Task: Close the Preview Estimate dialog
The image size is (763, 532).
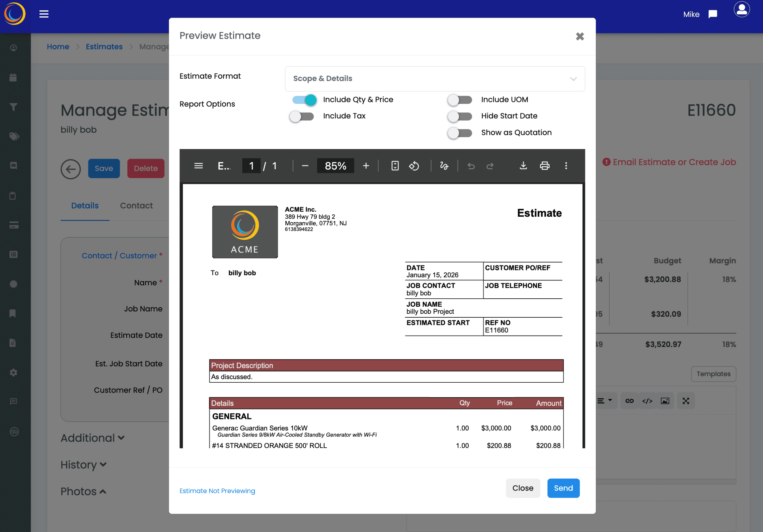Action: (x=580, y=36)
